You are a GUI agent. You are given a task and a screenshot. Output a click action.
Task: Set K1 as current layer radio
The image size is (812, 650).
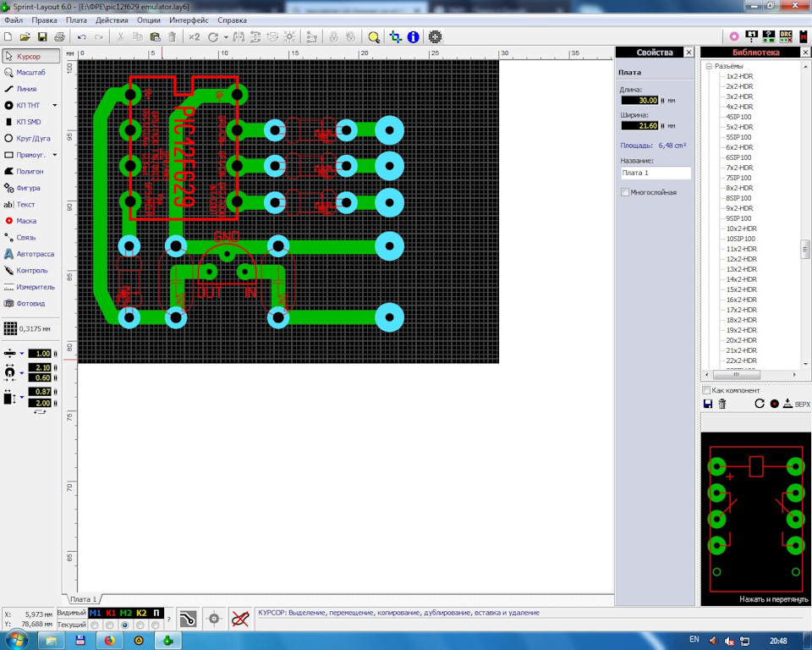coord(110,625)
